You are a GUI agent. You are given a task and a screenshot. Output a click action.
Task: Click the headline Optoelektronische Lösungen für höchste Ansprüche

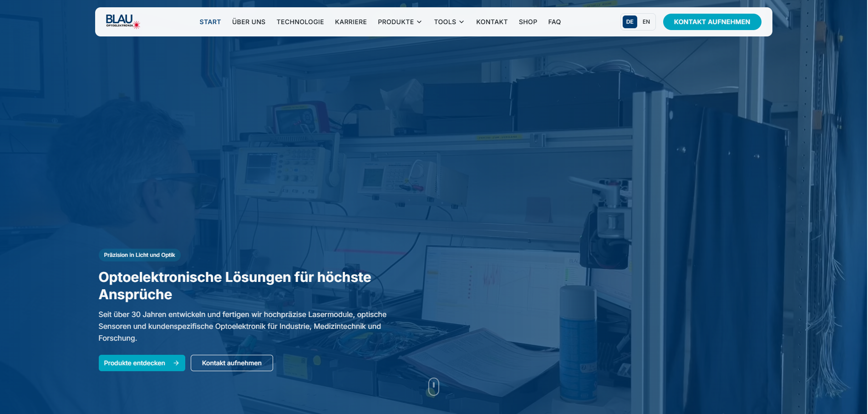point(235,286)
